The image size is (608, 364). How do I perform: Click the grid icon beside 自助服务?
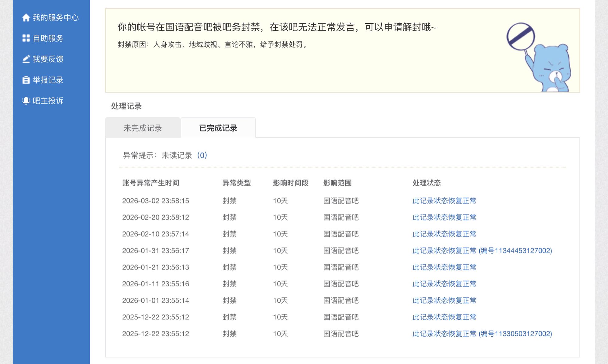pos(26,38)
